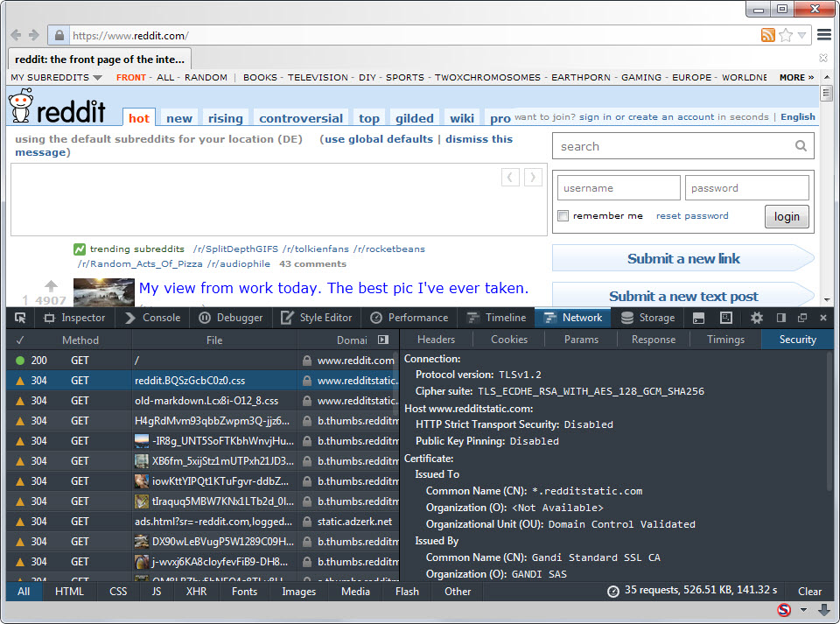Open the Performance devtools tab
This screenshot has width=840, height=624.
[409, 318]
